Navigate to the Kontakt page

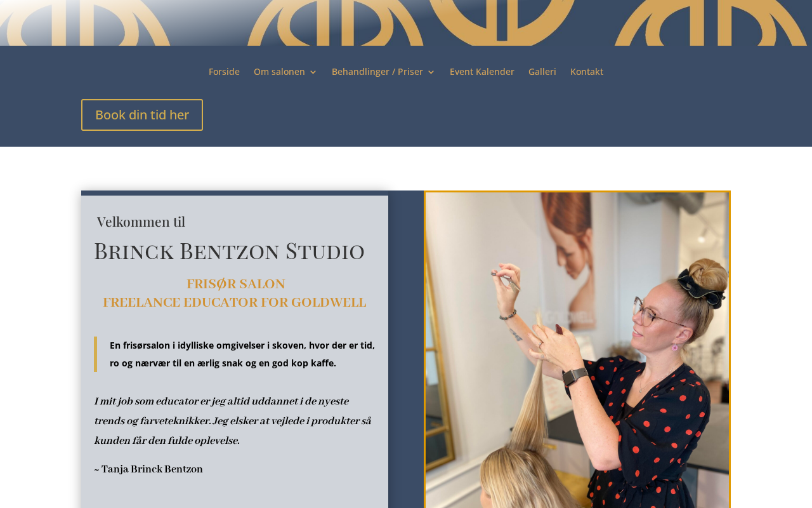587,72
